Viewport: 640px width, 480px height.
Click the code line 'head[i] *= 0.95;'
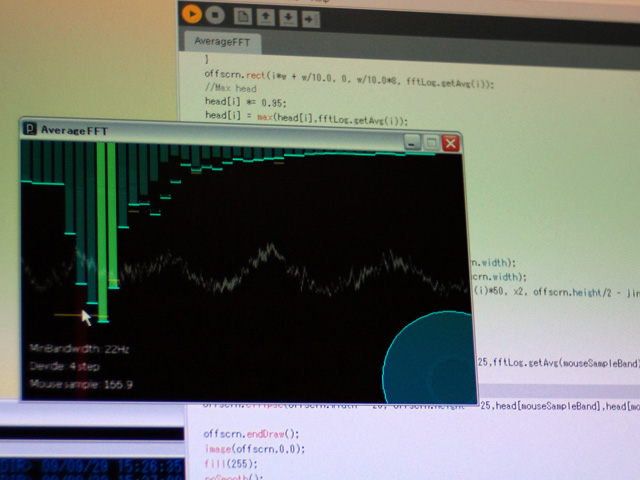point(245,102)
